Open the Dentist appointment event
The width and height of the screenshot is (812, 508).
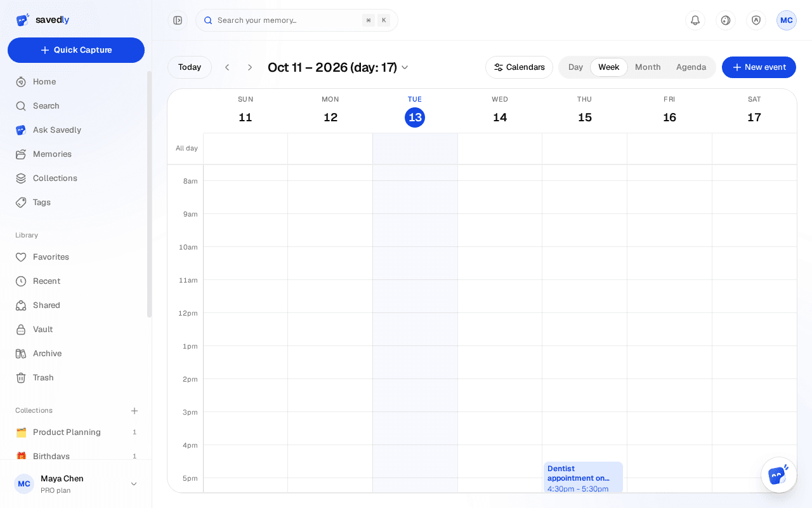583,478
